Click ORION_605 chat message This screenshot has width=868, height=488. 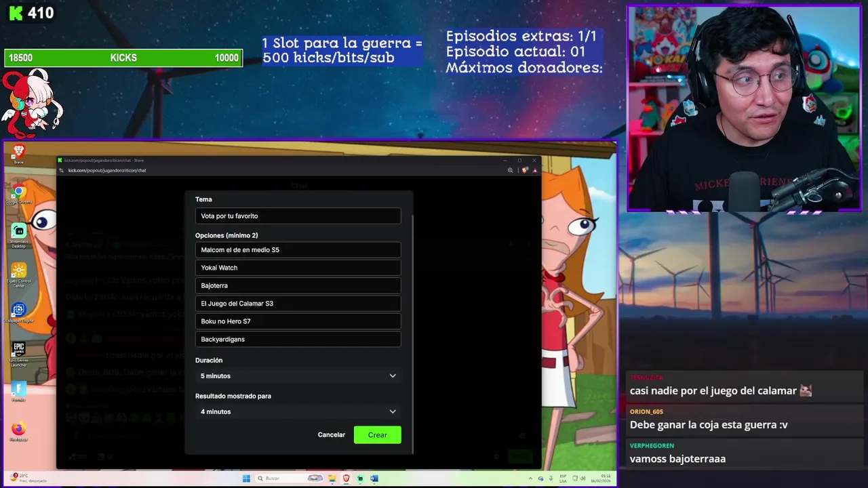pos(709,425)
